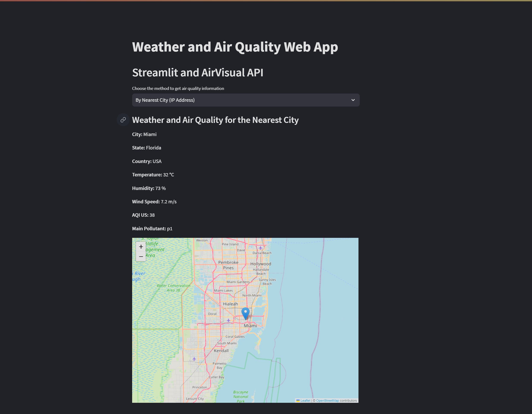Click the Hialeah label on the map
532x414 pixels.
point(230,304)
